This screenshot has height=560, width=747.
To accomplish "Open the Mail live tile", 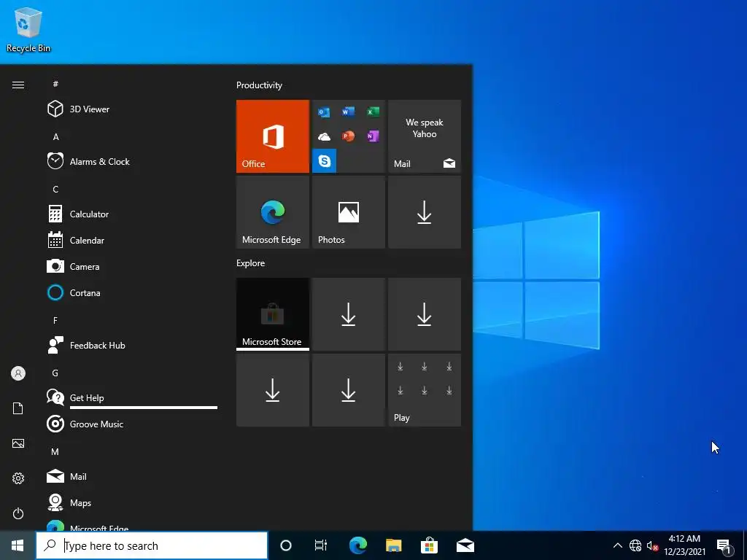I will pos(425,136).
